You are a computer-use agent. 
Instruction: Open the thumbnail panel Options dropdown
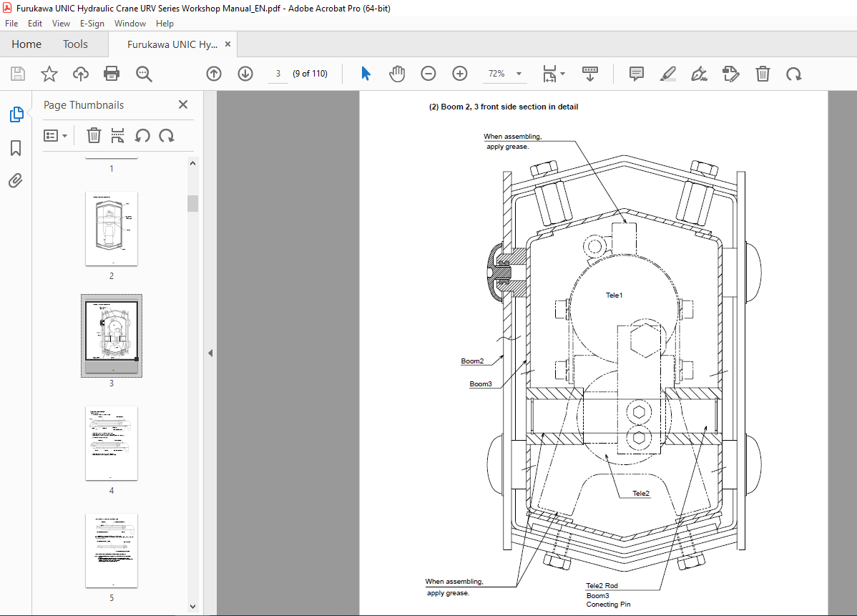click(x=55, y=135)
